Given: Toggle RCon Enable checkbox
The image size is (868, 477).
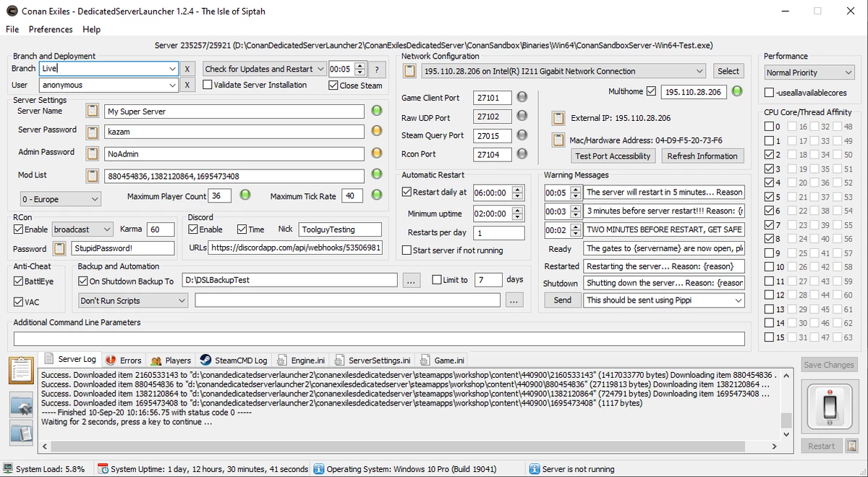Looking at the screenshot, I should point(18,229).
